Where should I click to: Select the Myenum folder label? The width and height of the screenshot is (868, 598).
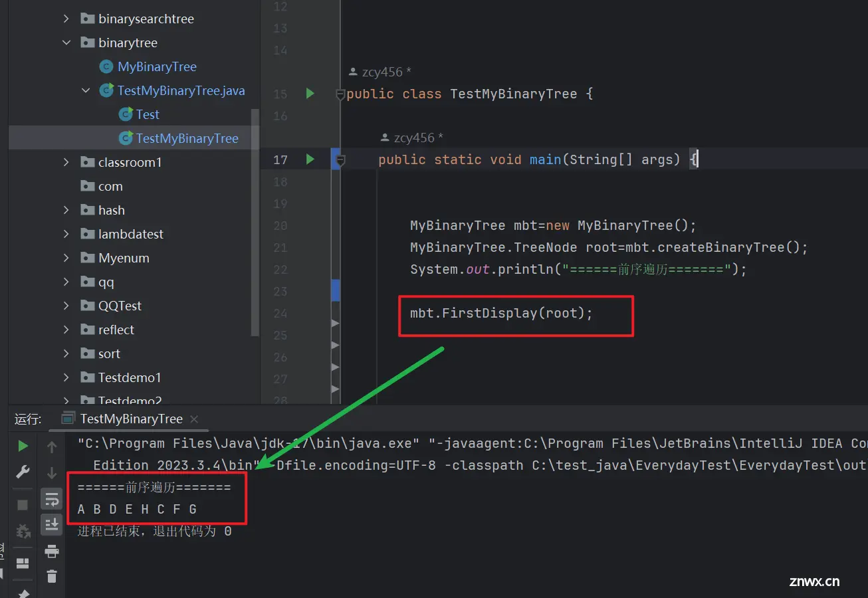point(124,258)
